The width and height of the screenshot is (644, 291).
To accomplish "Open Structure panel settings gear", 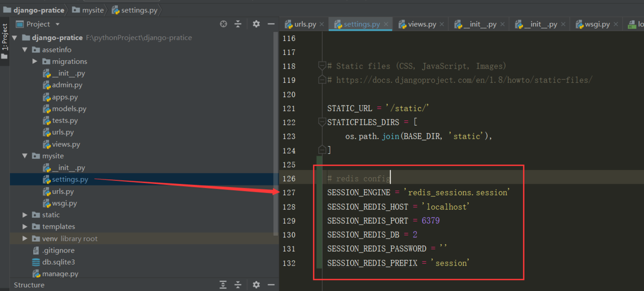I will click(256, 285).
